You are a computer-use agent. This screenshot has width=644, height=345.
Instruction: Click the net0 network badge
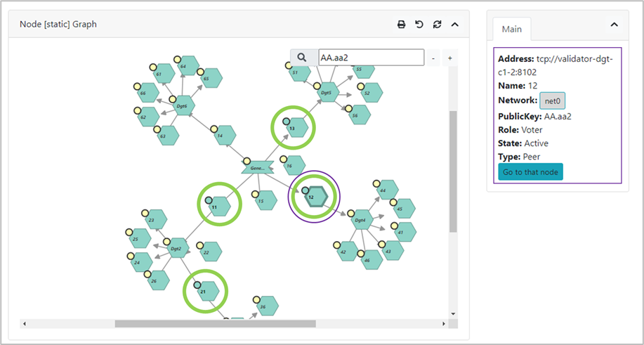point(553,100)
